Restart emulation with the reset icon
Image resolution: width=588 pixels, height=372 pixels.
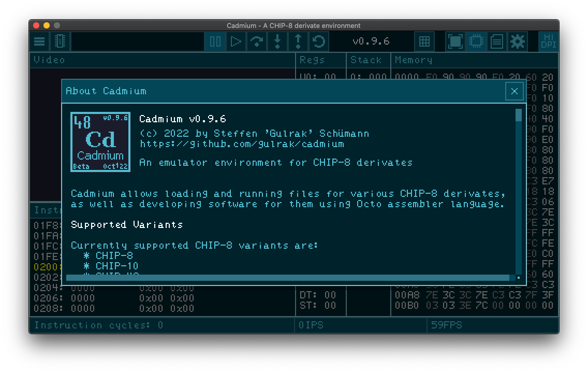(319, 41)
